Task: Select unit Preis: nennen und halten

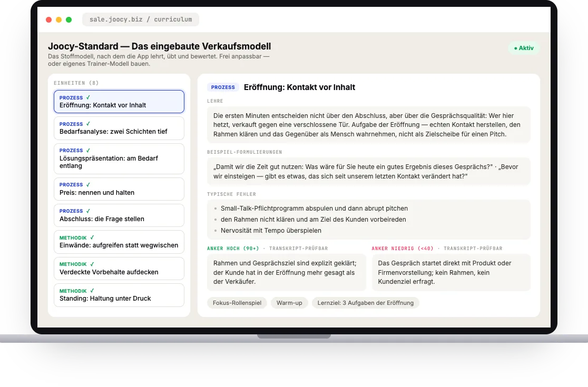Action: (119, 189)
